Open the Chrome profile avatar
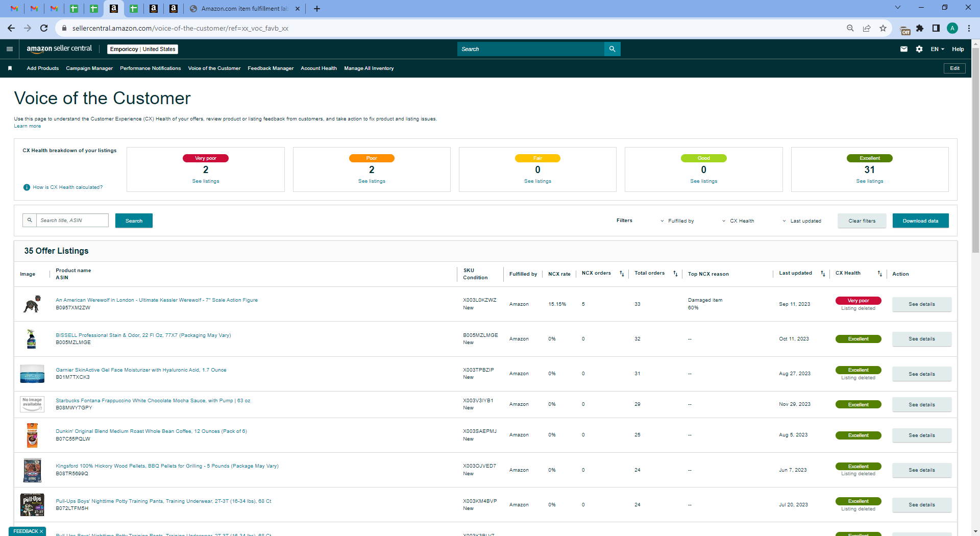Screen dimensions: 980x536 coord(952,28)
